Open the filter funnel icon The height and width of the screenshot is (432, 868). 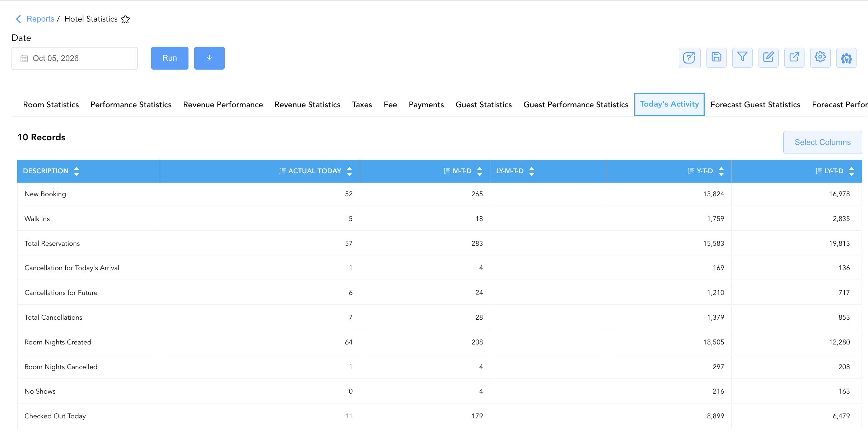pos(742,58)
